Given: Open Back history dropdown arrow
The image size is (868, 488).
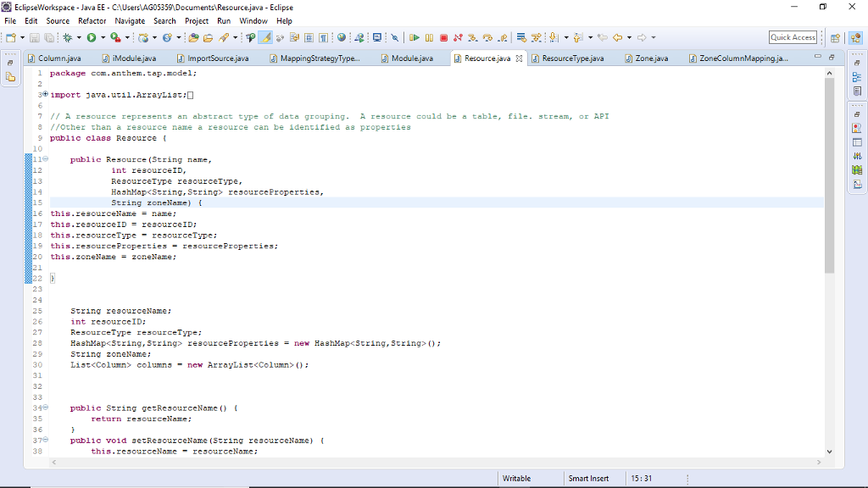Looking at the screenshot, I should [x=630, y=37].
